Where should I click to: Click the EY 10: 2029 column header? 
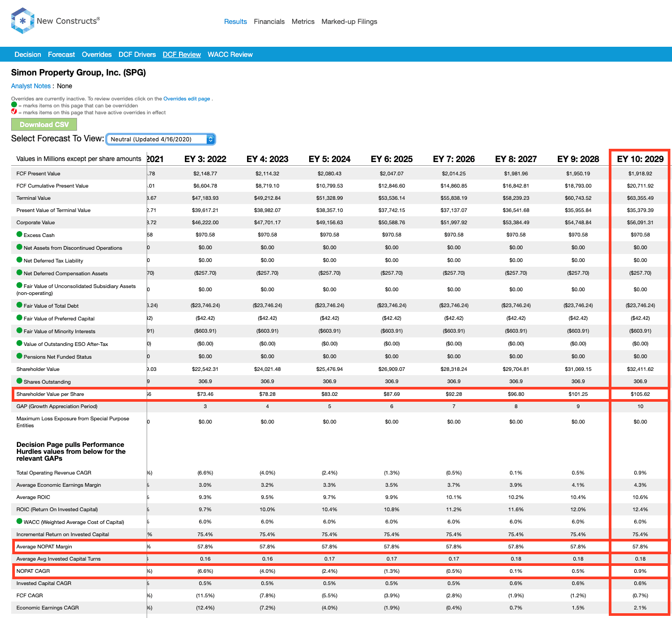tap(640, 159)
